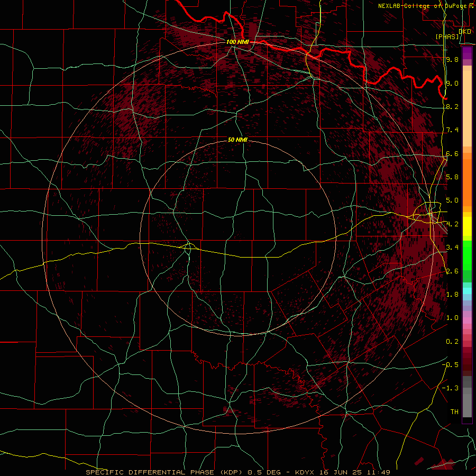Click the -1.3 value on the color scale
Image resolution: width=476 pixels, height=476 pixels.
click(450, 388)
